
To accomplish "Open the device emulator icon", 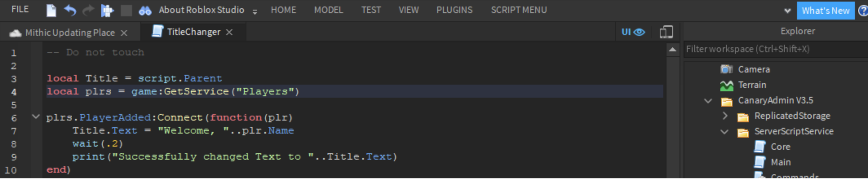I will [x=666, y=32].
